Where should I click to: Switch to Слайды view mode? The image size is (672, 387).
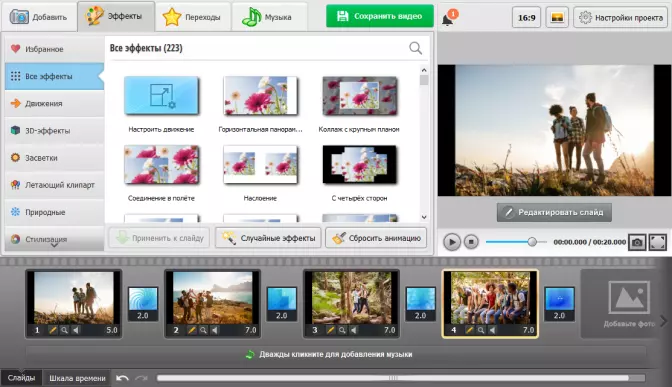(21, 378)
